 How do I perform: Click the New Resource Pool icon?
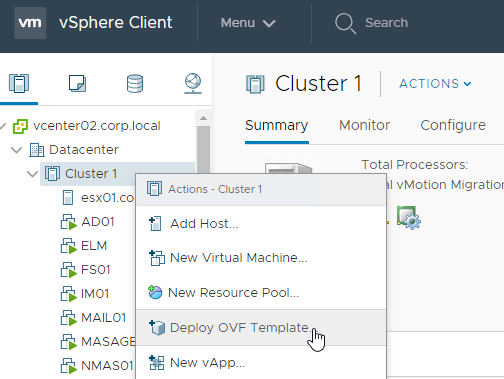click(155, 293)
